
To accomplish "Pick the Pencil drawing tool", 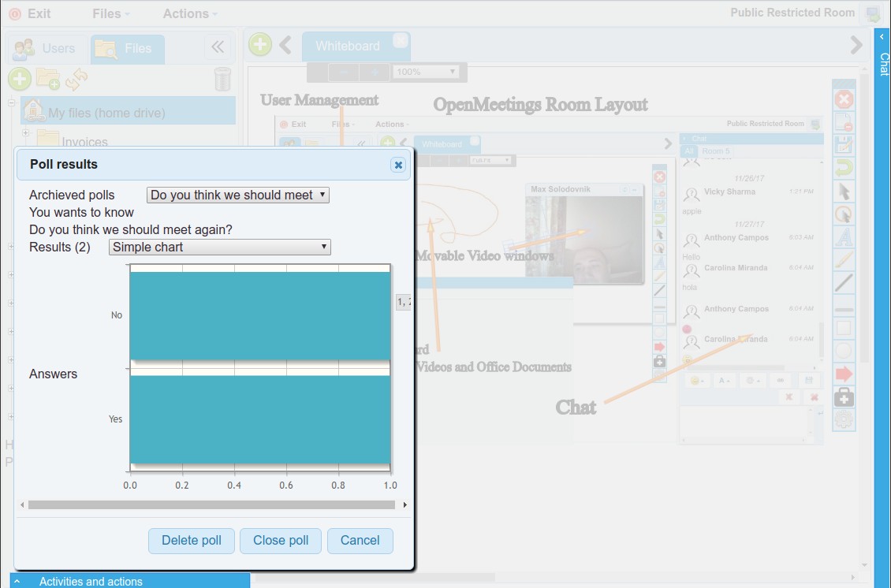I will click(844, 259).
